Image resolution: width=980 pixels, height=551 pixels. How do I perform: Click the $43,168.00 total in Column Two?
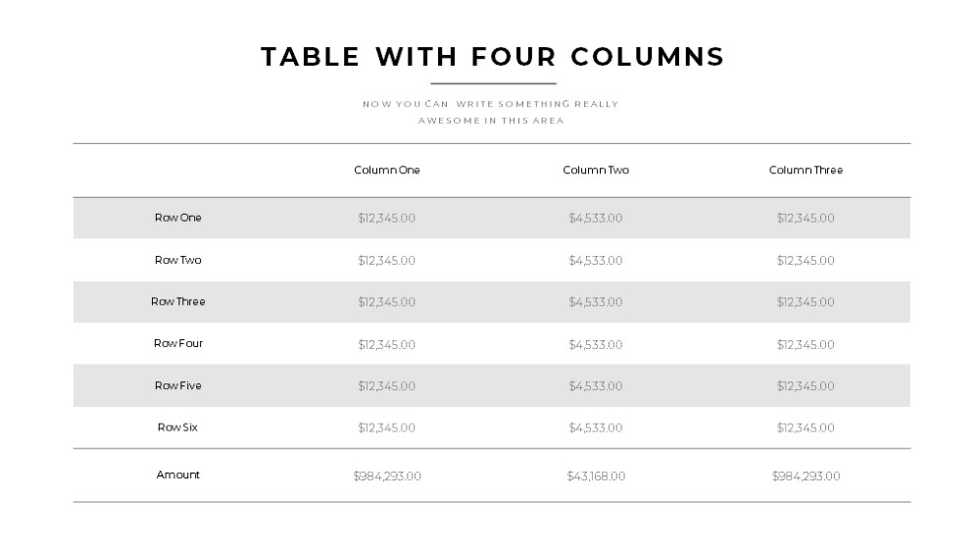click(596, 476)
